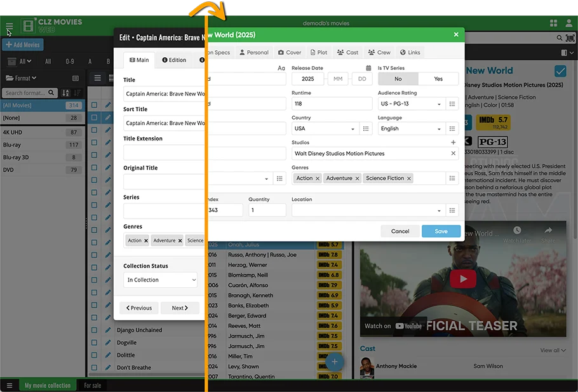
Task: Open the All collection dropdown
Action: pos(20,61)
